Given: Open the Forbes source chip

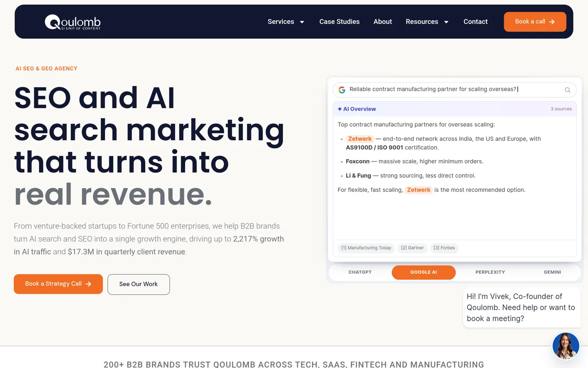Looking at the screenshot, I should point(444,248).
